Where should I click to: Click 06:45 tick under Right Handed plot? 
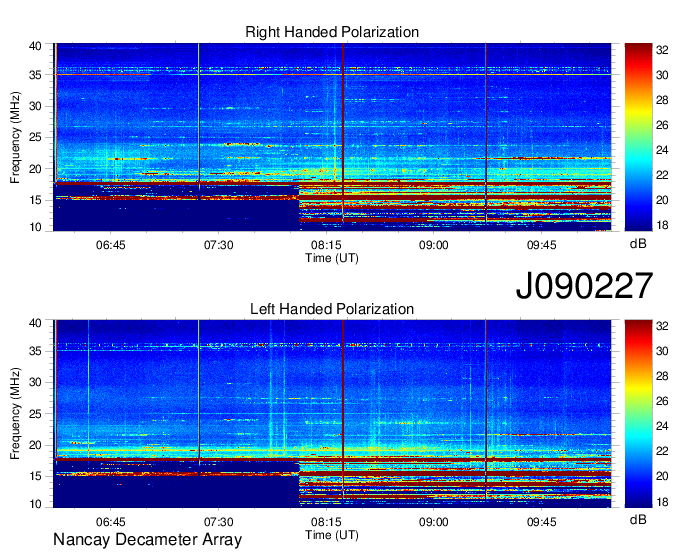click(111, 245)
